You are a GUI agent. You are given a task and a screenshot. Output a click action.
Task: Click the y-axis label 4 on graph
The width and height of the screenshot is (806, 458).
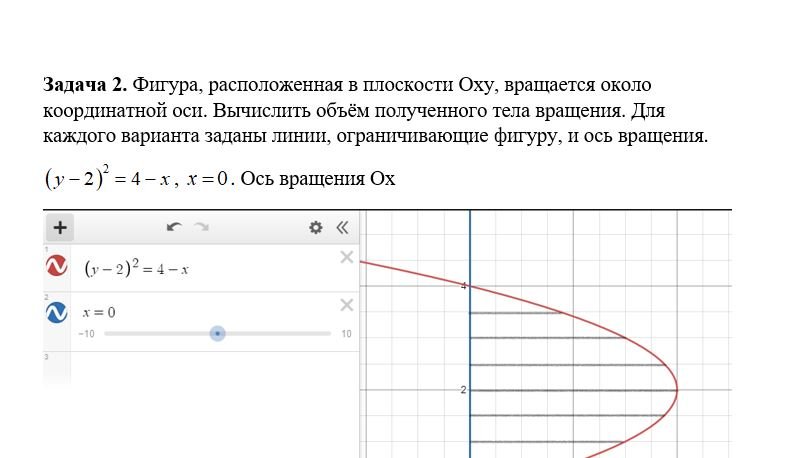463,286
